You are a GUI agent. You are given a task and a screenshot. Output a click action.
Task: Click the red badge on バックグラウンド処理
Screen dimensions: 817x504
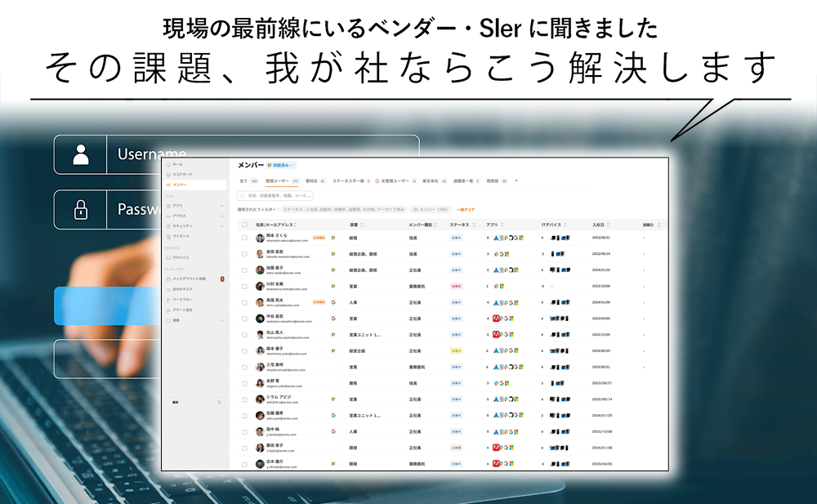click(222, 279)
